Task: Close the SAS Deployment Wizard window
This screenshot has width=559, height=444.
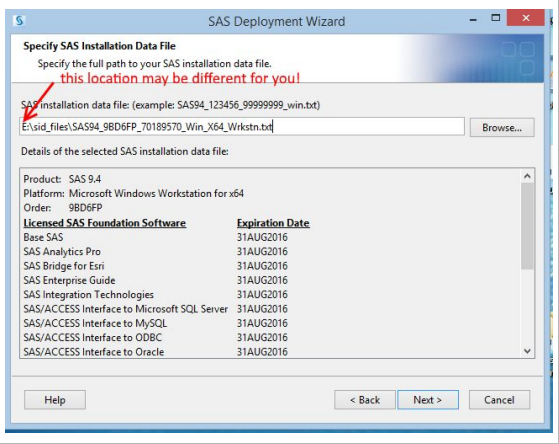Action: 525,18
